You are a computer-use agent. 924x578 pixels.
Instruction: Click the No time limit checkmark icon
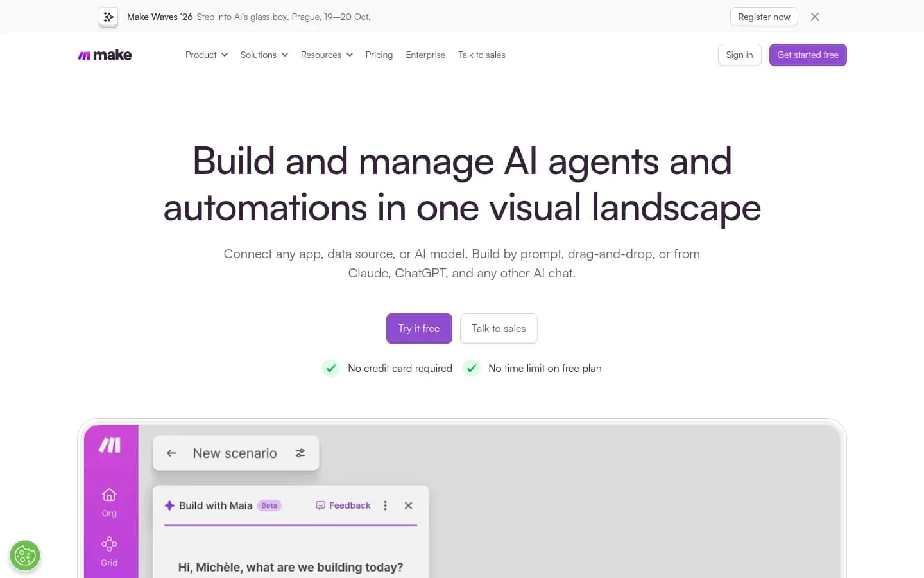[x=472, y=368]
